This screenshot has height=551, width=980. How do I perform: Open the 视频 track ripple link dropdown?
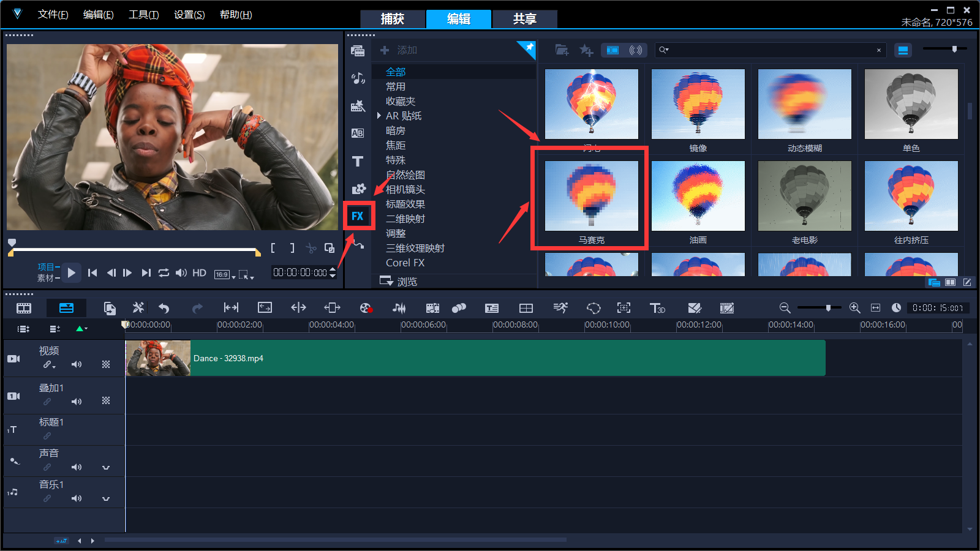pos(50,365)
